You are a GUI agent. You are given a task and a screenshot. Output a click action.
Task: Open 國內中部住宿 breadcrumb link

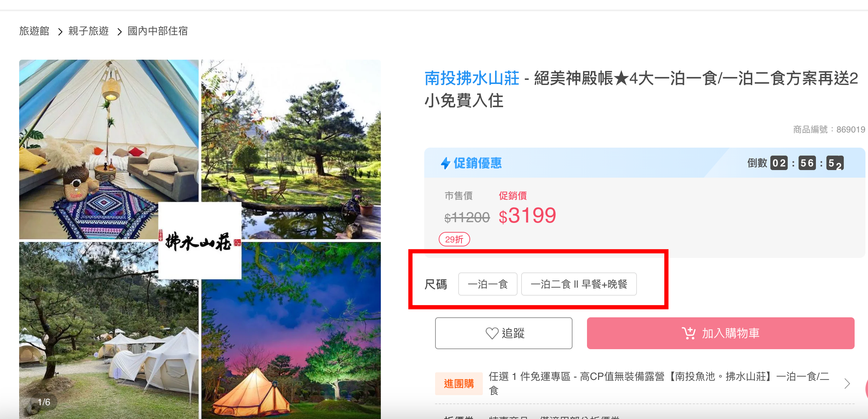[x=158, y=31]
